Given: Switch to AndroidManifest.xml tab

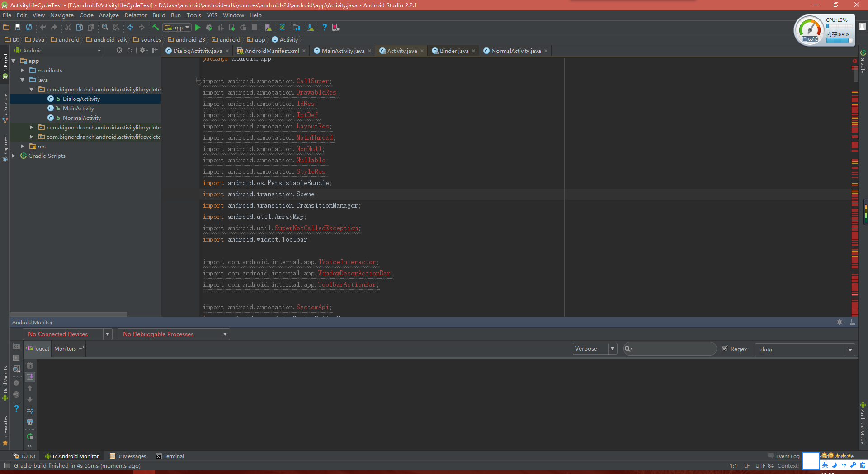Looking at the screenshot, I should (271, 51).
